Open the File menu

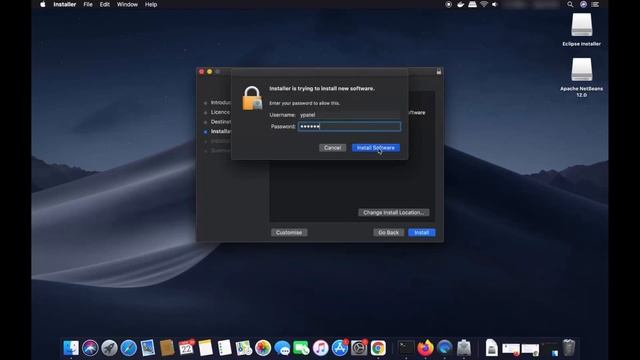coord(88,4)
